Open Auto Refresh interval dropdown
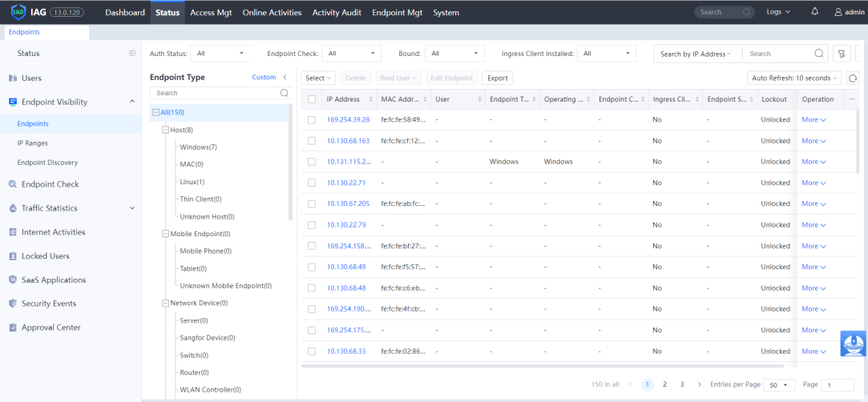The height and width of the screenshot is (402, 868). pos(793,78)
